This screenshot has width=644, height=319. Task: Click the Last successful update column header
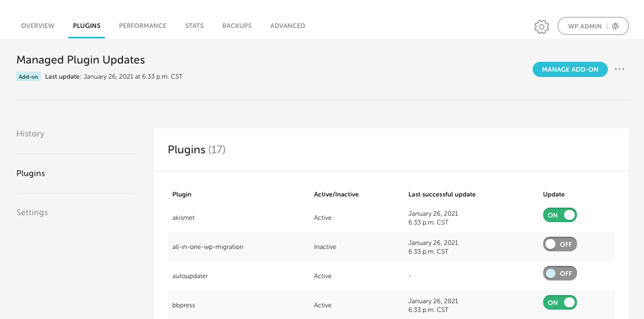(x=442, y=194)
